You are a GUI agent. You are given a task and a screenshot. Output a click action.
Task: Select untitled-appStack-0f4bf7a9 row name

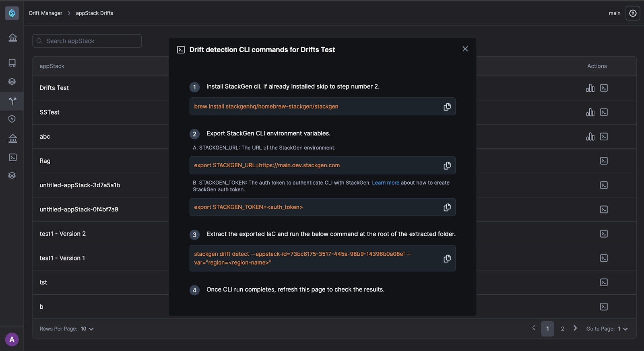coord(79,209)
